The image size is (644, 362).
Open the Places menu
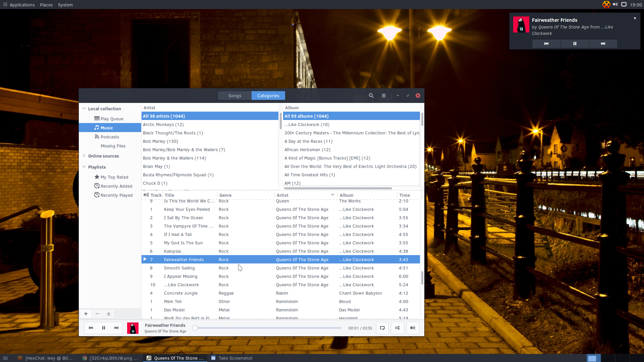point(46,5)
